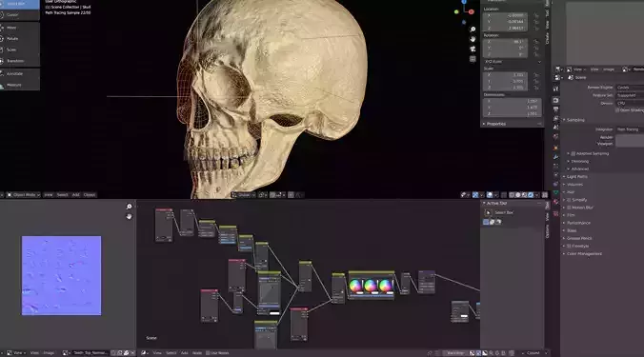Open Integrator Path Tracing dropdown
The image size is (644, 357).
point(630,129)
